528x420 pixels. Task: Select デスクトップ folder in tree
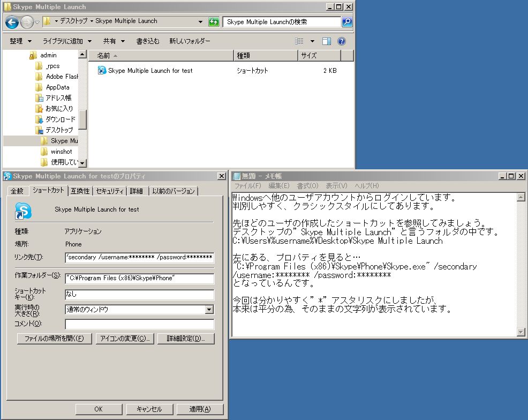(x=54, y=130)
